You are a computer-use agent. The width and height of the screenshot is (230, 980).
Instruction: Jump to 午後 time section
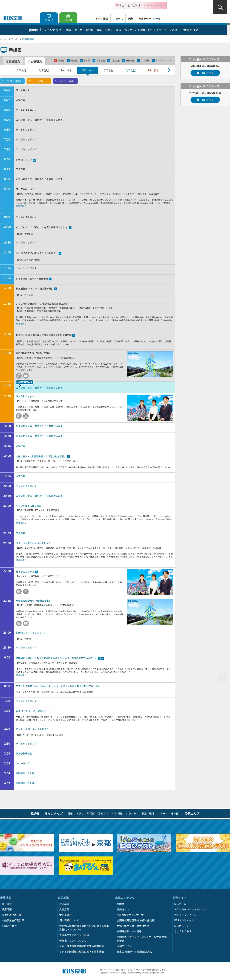[39, 81]
